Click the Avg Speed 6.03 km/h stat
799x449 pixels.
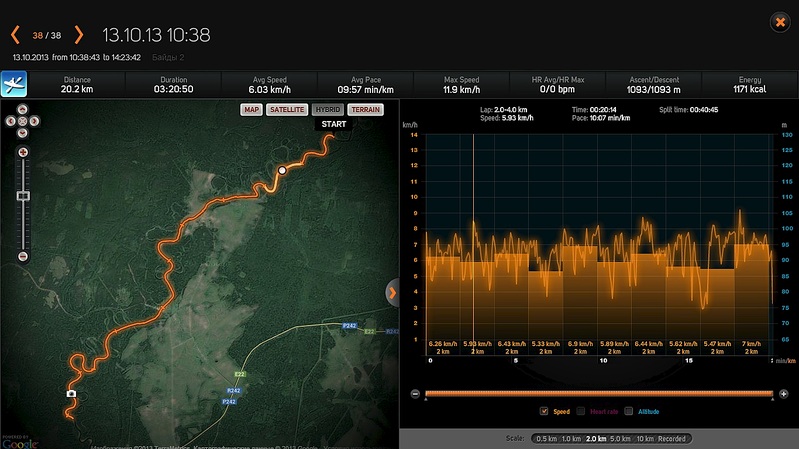[x=270, y=85]
